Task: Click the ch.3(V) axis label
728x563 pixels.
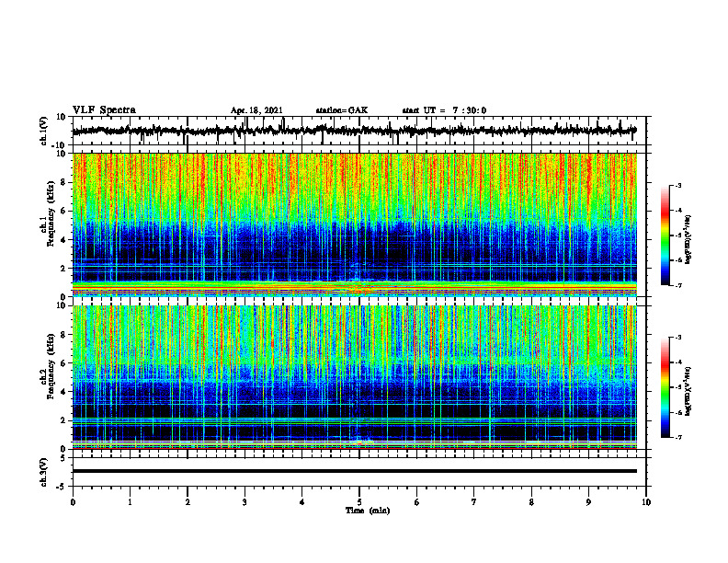Action: click(44, 472)
